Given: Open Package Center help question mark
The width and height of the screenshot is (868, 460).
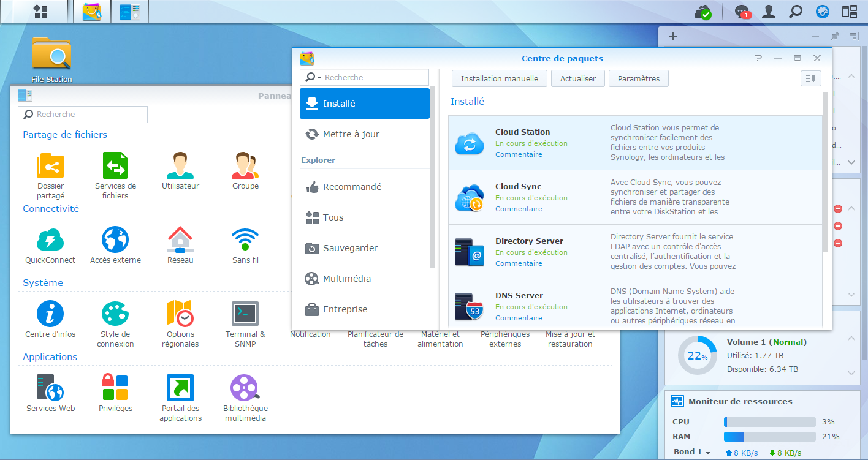Looking at the screenshot, I should tap(759, 58).
